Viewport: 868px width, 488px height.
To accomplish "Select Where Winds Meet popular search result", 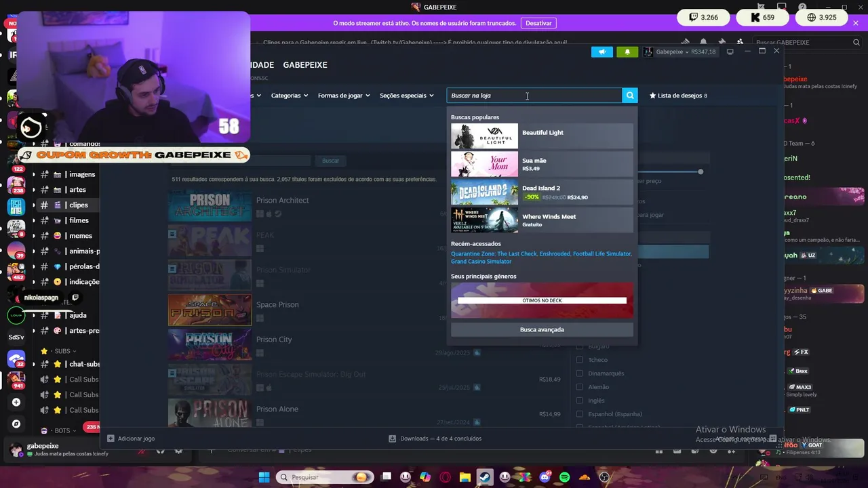I will [542, 220].
